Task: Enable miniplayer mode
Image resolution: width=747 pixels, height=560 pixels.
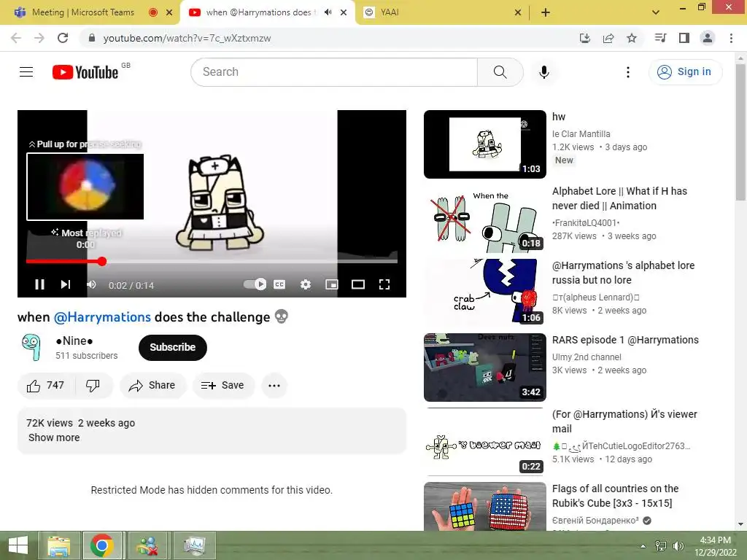Action: [x=332, y=284]
